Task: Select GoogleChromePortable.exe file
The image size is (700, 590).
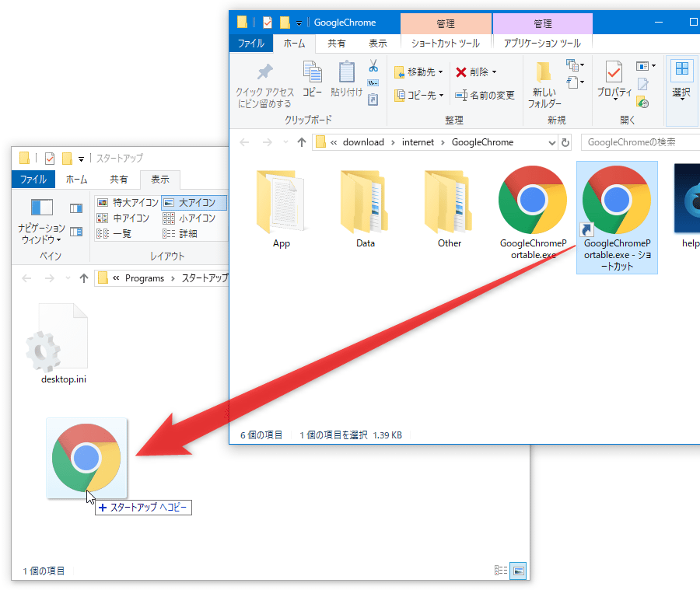Action: pos(533,213)
